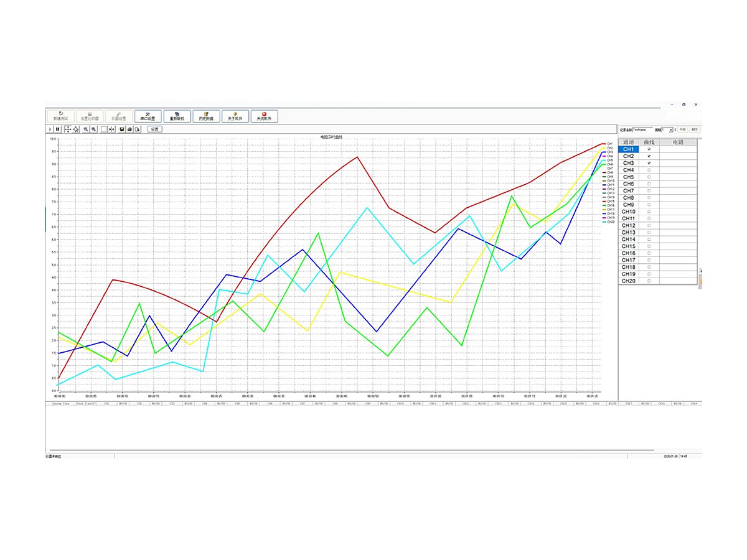747x560 pixels.
Task: Open 历史数据 history data
Action: (206, 116)
